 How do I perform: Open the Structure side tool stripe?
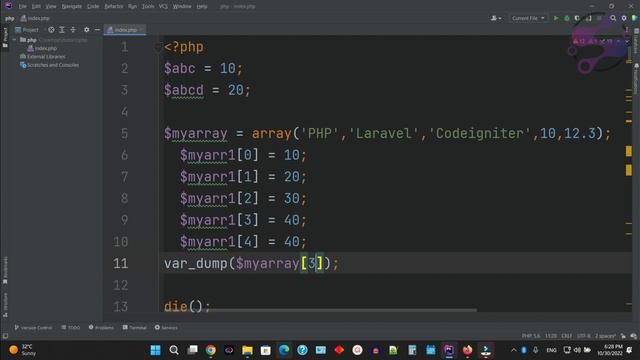click(5, 304)
